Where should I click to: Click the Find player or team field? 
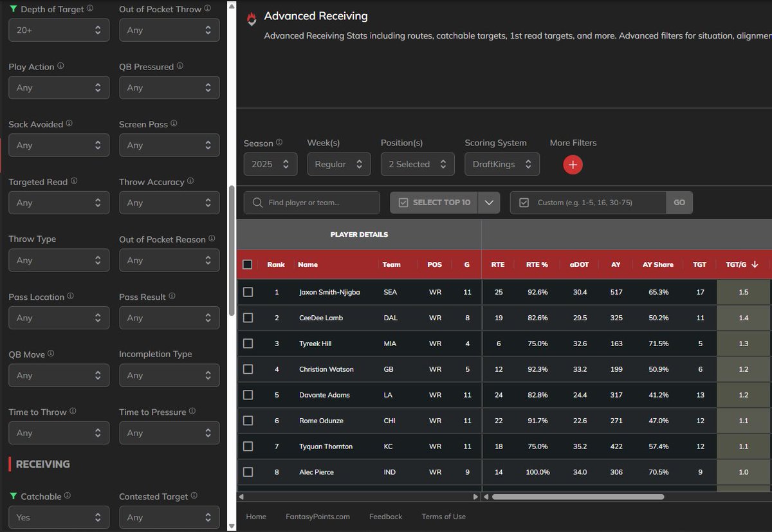point(312,203)
